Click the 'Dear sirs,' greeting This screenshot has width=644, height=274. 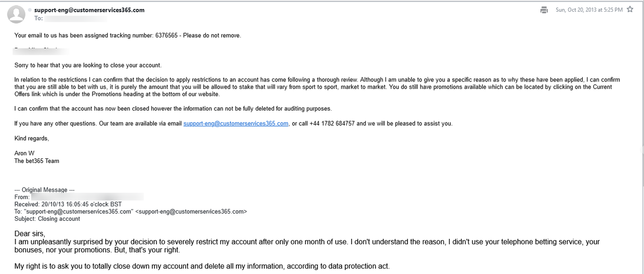(30, 234)
